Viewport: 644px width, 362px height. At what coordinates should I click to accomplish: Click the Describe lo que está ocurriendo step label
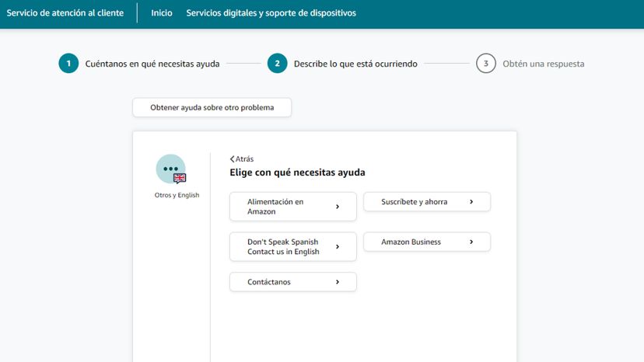[x=355, y=64]
